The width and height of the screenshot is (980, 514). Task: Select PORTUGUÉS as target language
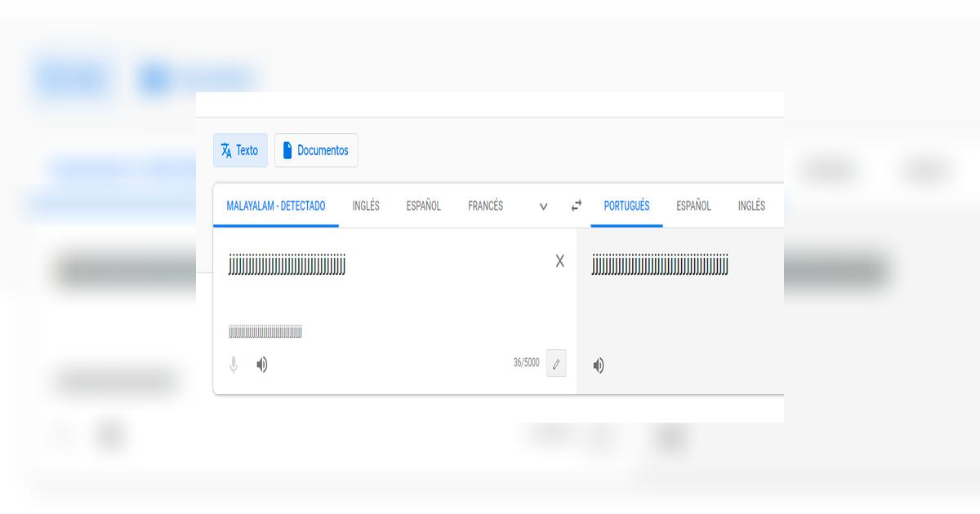626,206
